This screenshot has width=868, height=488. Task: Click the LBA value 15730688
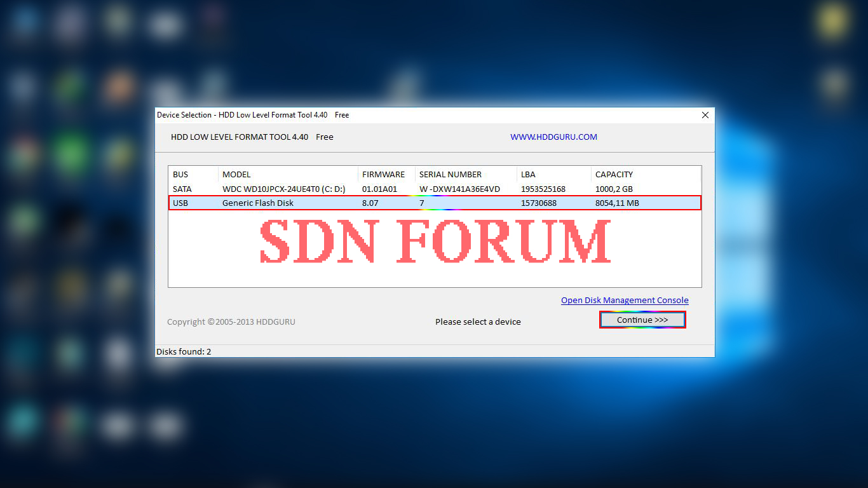538,203
